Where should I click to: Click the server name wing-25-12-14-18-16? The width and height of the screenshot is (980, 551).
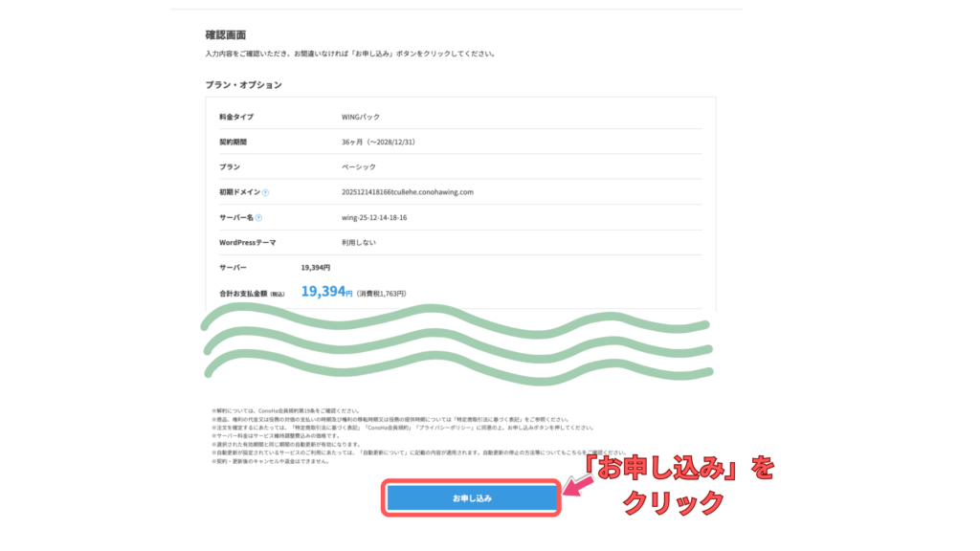pyautogui.click(x=374, y=217)
